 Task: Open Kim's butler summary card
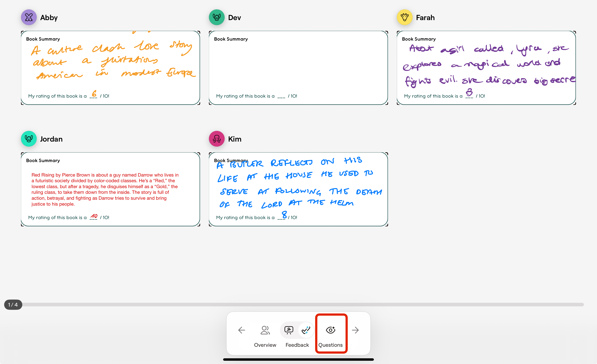coord(298,189)
